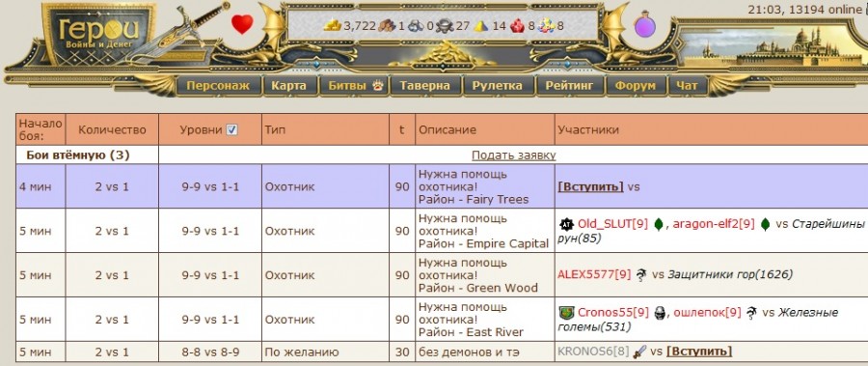
Task: Open the Форум menu item
Action: pos(636,86)
